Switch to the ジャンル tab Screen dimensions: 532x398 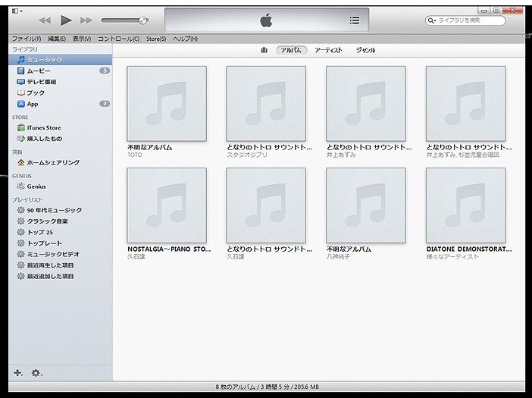tap(365, 50)
